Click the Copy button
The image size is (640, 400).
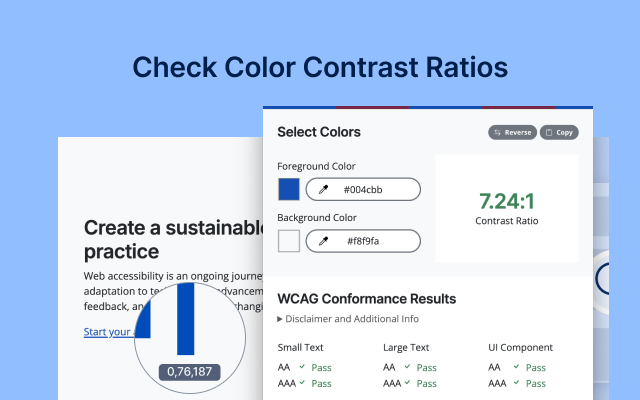click(x=559, y=132)
